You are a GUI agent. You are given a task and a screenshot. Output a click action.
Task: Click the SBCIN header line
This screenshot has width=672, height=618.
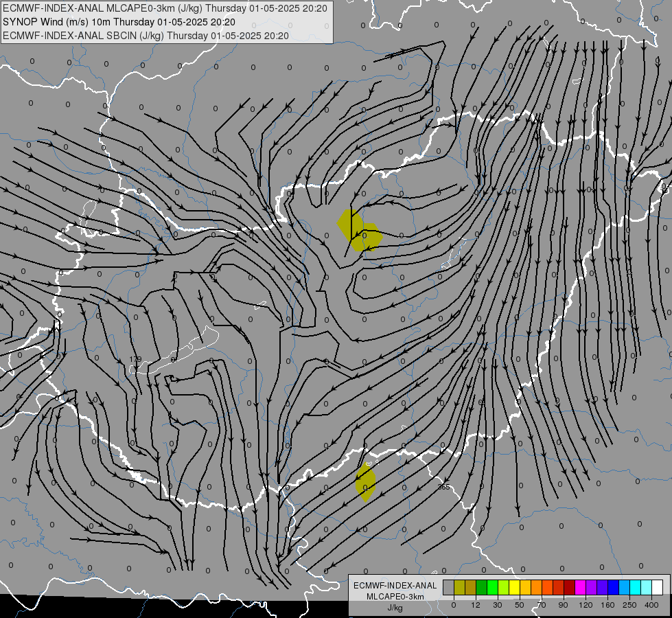[x=146, y=36]
